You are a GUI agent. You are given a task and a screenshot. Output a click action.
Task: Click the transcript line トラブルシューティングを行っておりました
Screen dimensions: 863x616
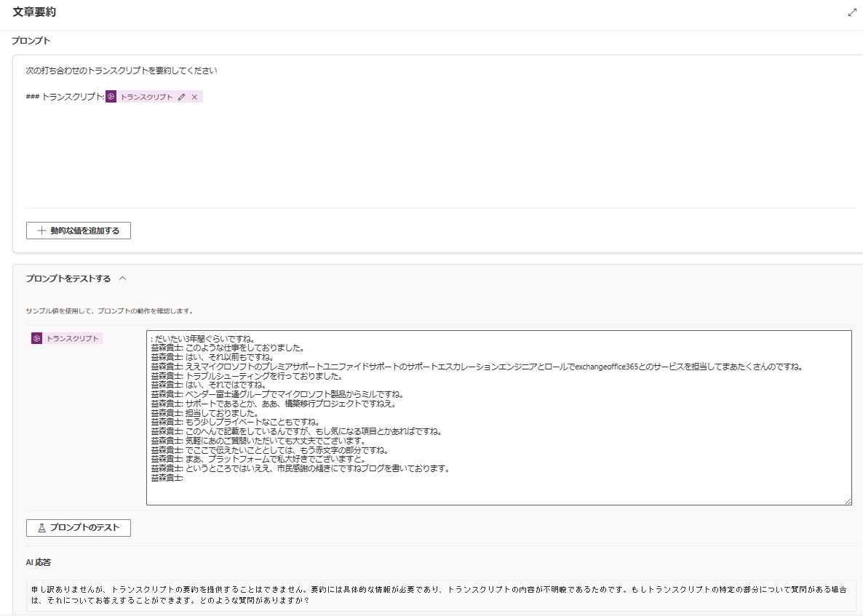coord(247,376)
